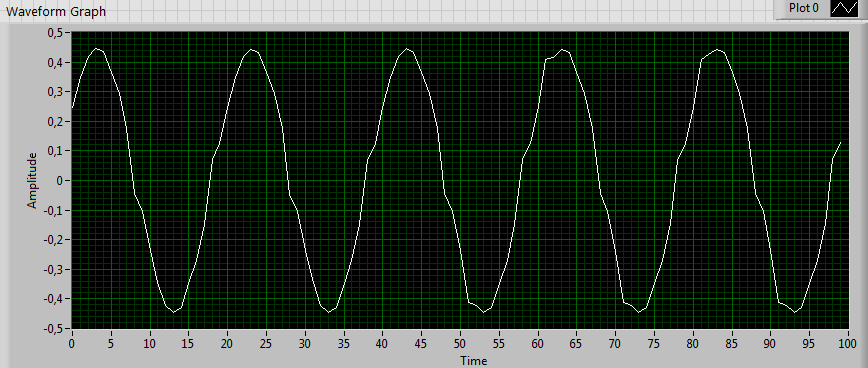Viewport: 868px width, 368px height.
Task: Click the -0,5 minimum on the Amplitude scale
Action: [x=54, y=329]
